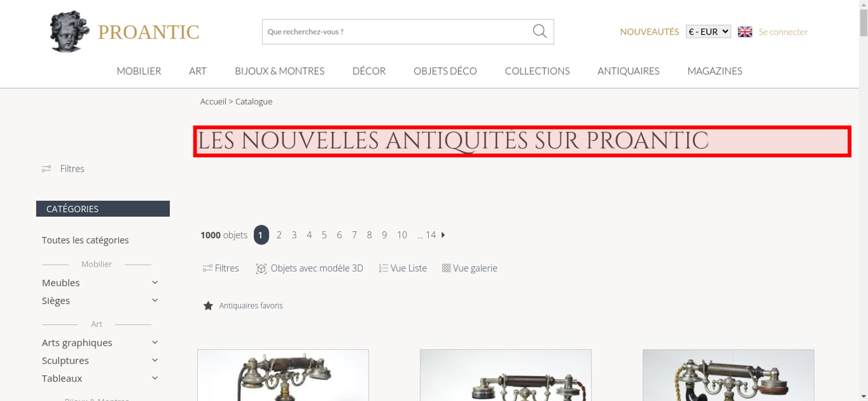Image resolution: width=868 pixels, height=401 pixels.
Task: Open Filtres above the Catégories sidebar
Action: coord(63,169)
